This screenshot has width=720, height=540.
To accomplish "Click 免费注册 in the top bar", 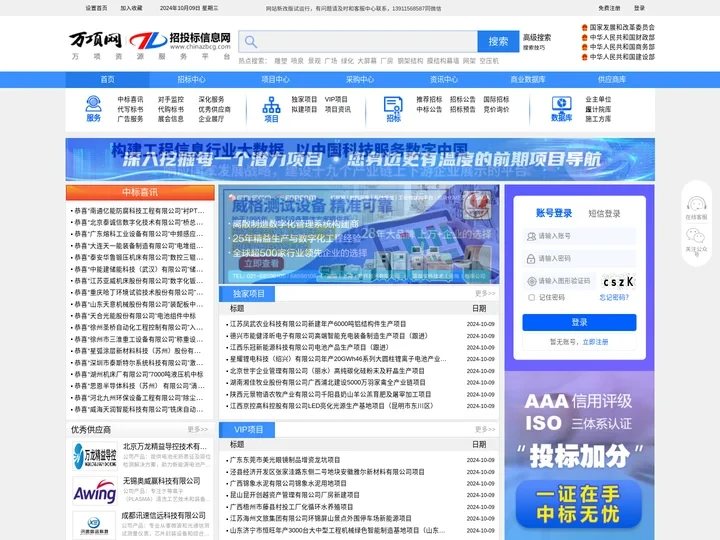I will (609, 8).
